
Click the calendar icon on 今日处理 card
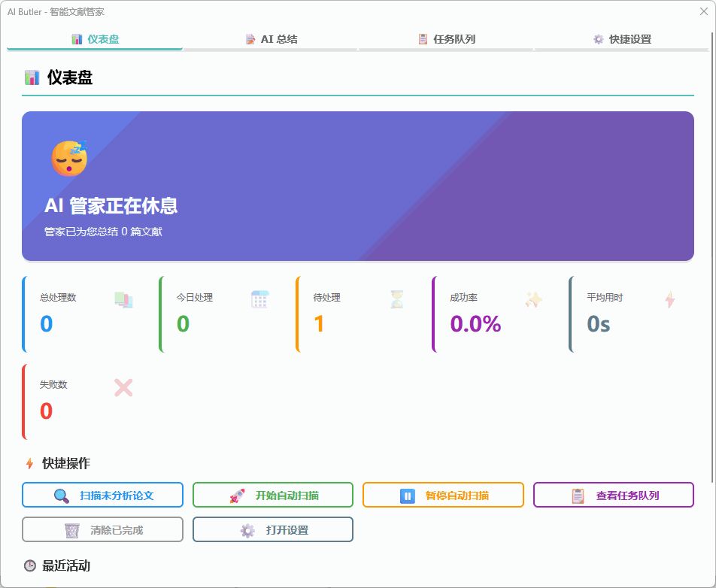click(x=260, y=299)
